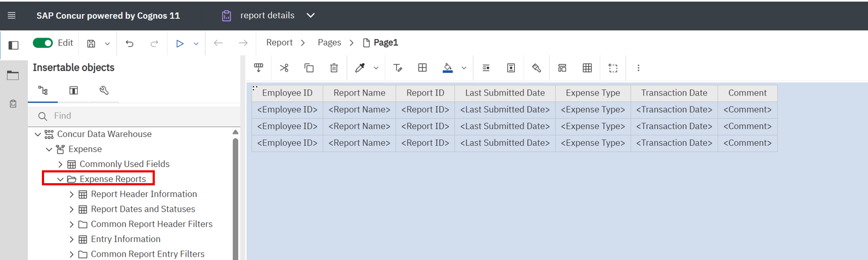Select the Employee ID column header
Viewport: 868px width, 260px height.
point(288,93)
